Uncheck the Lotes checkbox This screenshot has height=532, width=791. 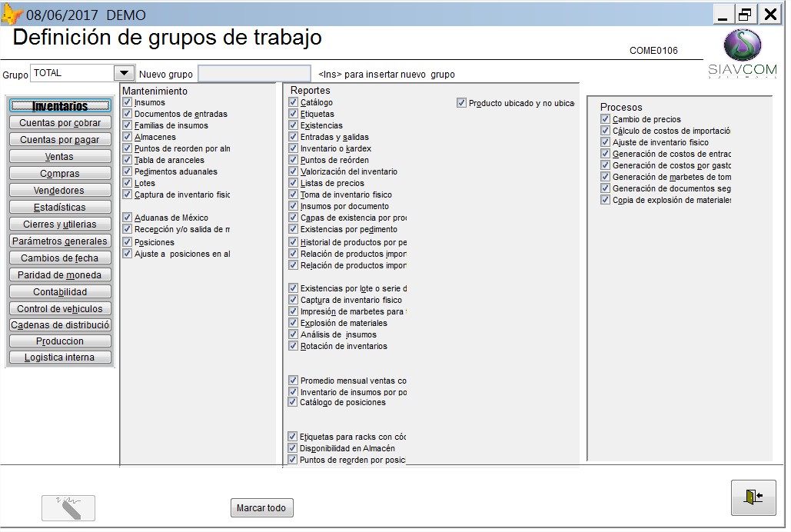pos(127,183)
